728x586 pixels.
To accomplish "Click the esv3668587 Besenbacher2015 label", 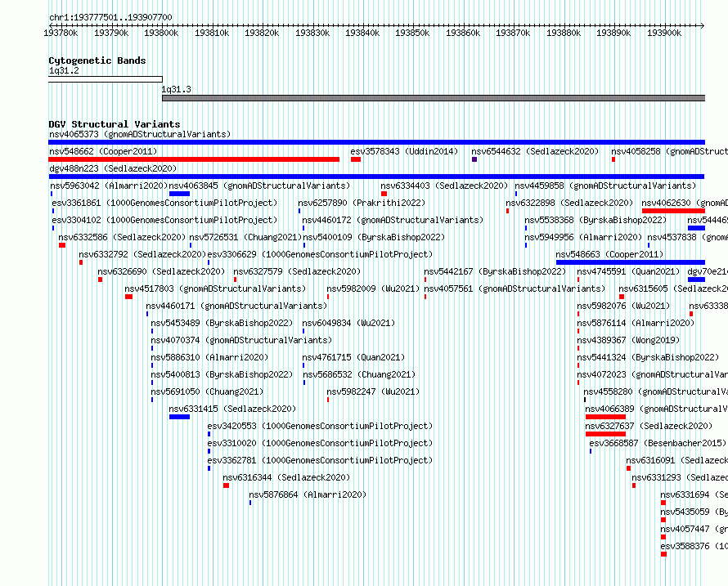I will point(658,443).
